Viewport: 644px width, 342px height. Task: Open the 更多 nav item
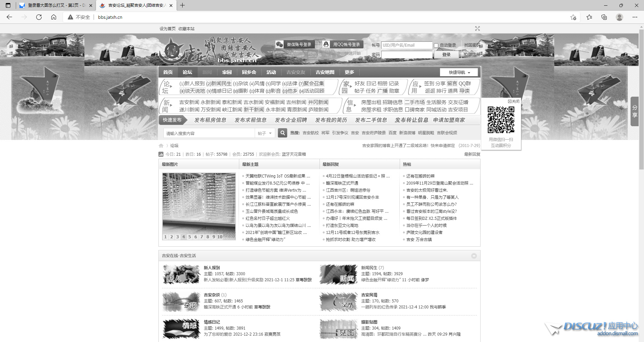(349, 72)
